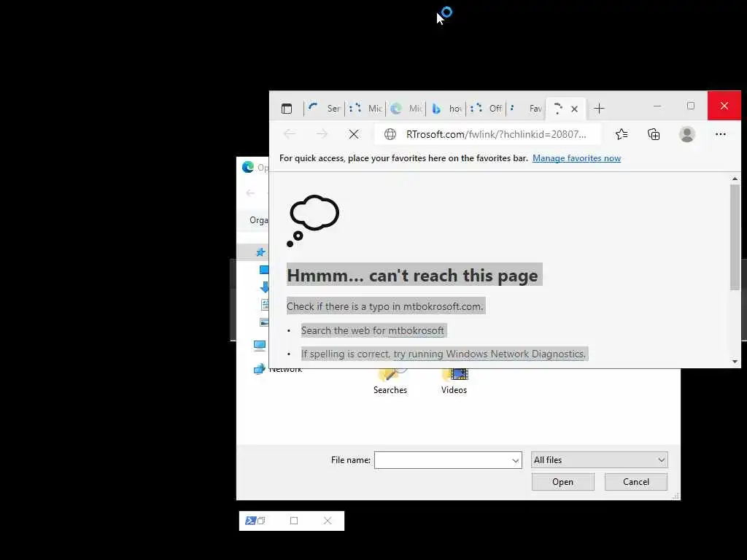Open the Collections icon

(654, 134)
